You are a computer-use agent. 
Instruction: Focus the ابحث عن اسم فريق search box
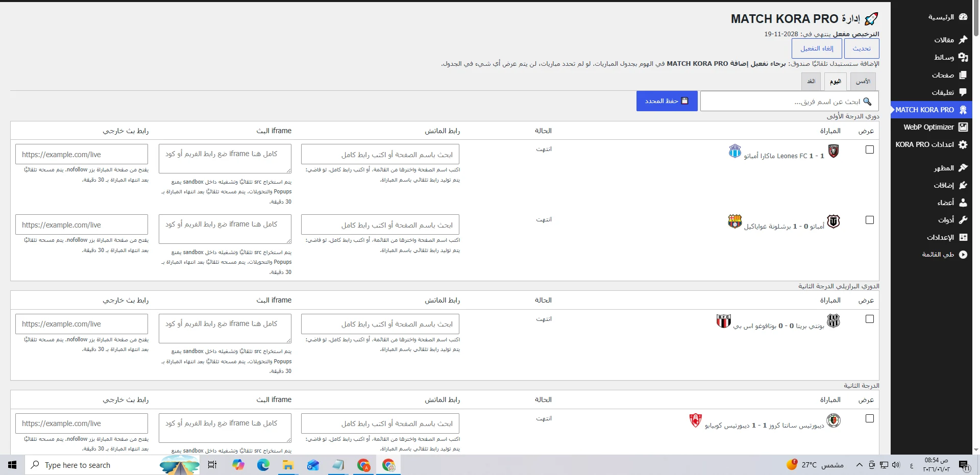tap(789, 101)
